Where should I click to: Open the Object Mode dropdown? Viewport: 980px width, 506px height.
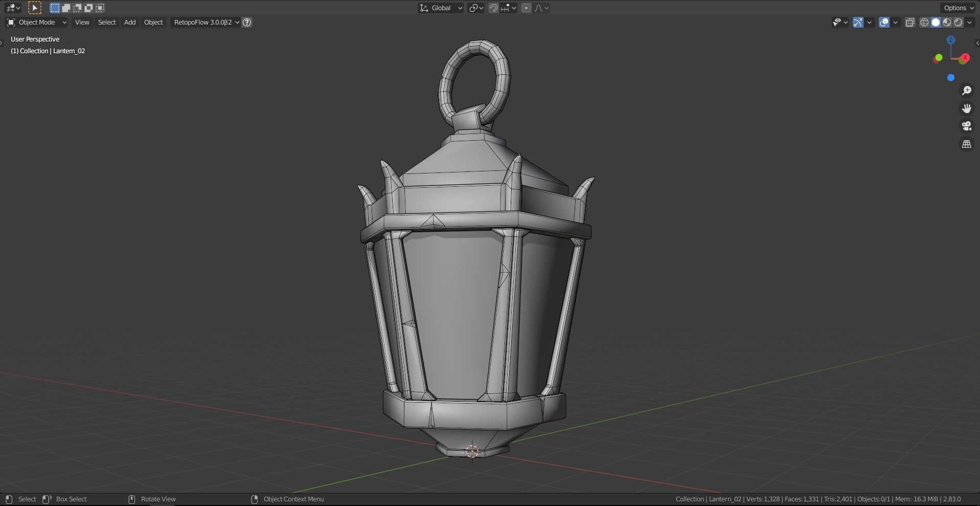pyautogui.click(x=37, y=22)
